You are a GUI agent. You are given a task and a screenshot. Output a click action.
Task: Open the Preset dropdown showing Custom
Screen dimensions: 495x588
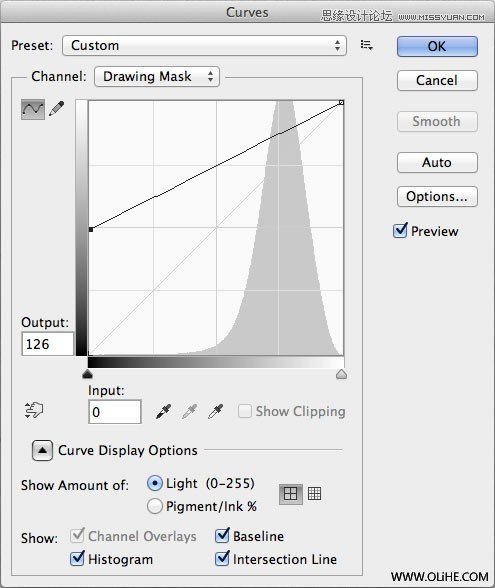pyautogui.click(x=204, y=46)
